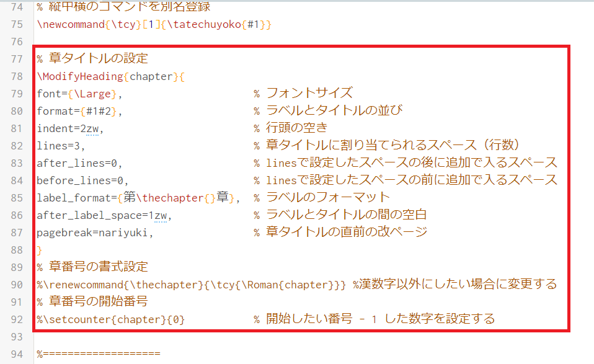
Task: Click the フォントサイズ comment
Action: point(309,93)
